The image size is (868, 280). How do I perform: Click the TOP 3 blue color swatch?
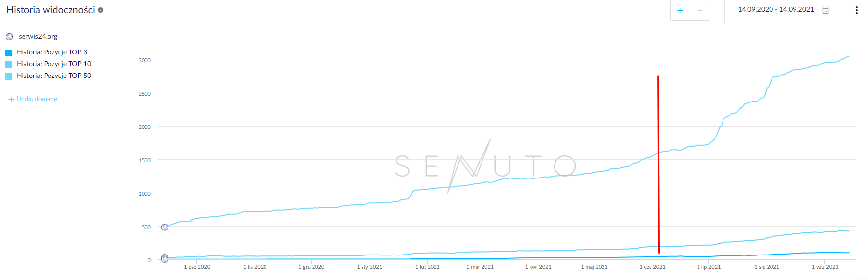[x=9, y=52]
